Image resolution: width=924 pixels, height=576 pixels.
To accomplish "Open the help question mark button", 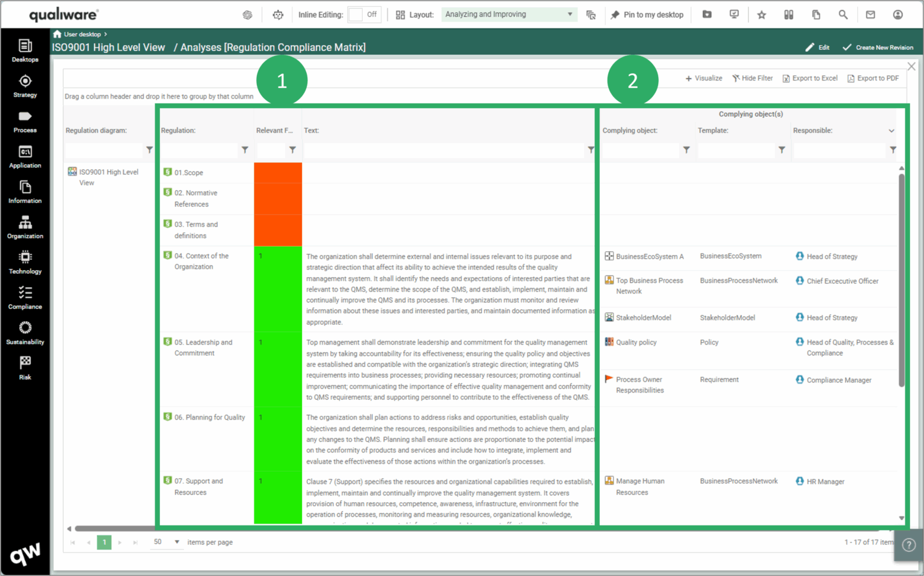I will coord(909,545).
